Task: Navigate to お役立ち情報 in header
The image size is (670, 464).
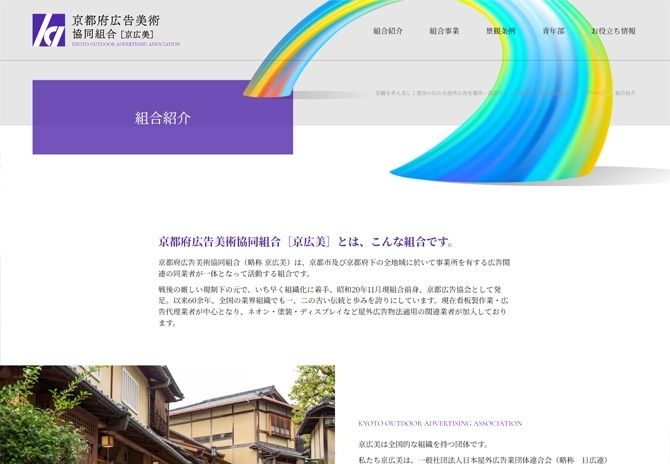Action: [x=613, y=31]
